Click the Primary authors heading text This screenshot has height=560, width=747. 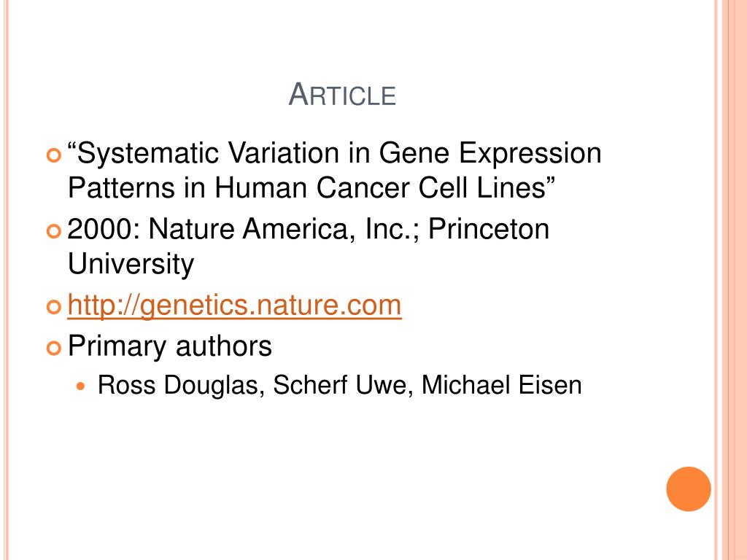tap(169, 346)
